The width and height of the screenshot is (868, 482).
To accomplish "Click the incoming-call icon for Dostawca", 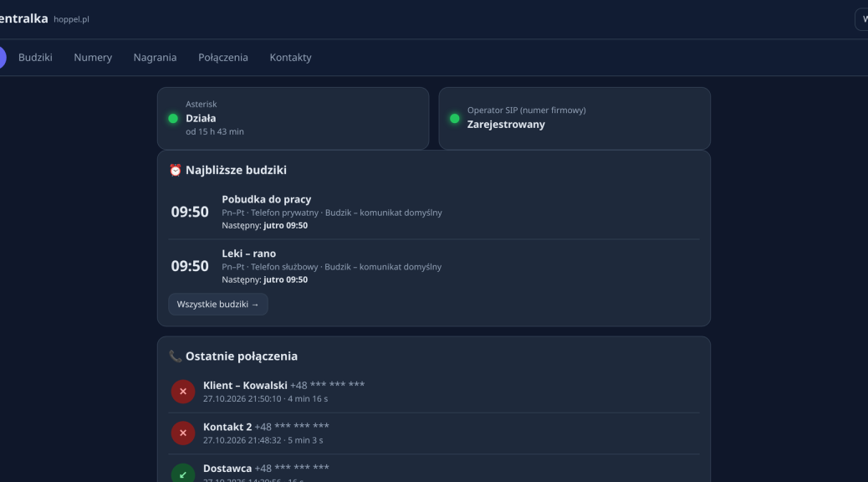I will pyautogui.click(x=182, y=473).
